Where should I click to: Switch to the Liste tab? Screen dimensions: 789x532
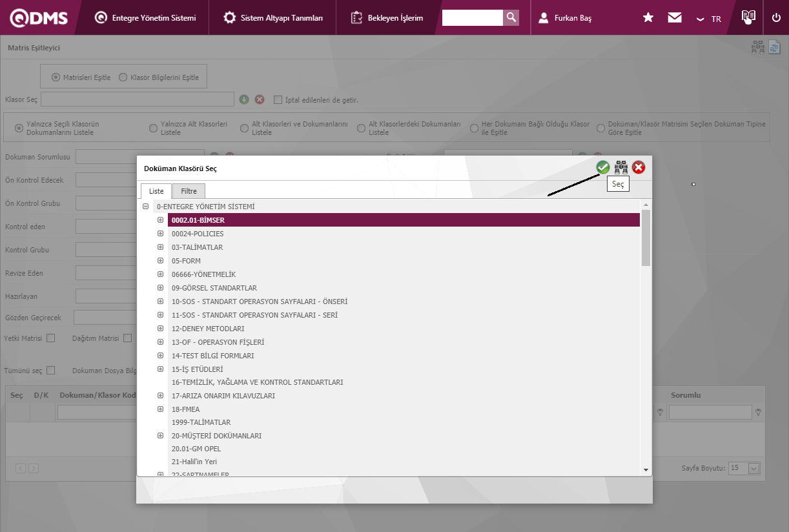(x=156, y=191)
